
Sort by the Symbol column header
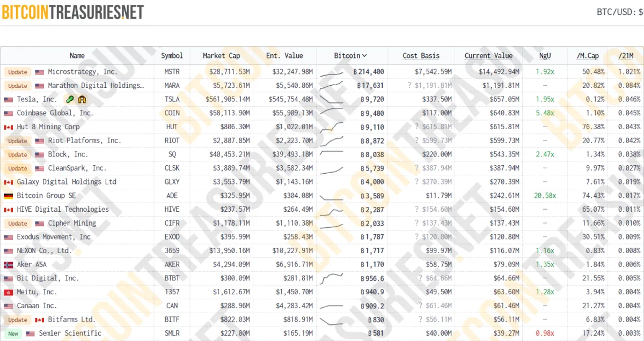coord(172,56)
